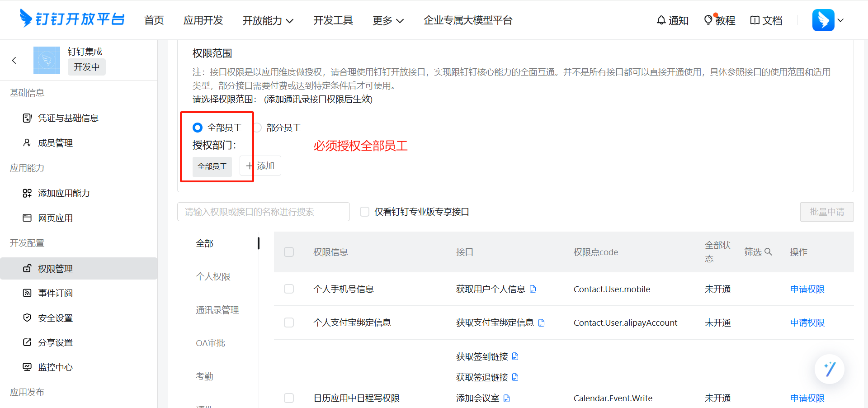Check the 个人支付宝绑定信息 row checkbox

pos(289,323)
